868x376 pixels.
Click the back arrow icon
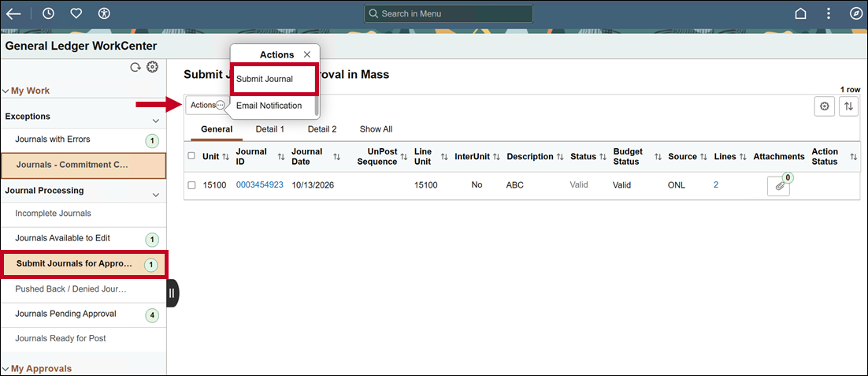(13, 14)
